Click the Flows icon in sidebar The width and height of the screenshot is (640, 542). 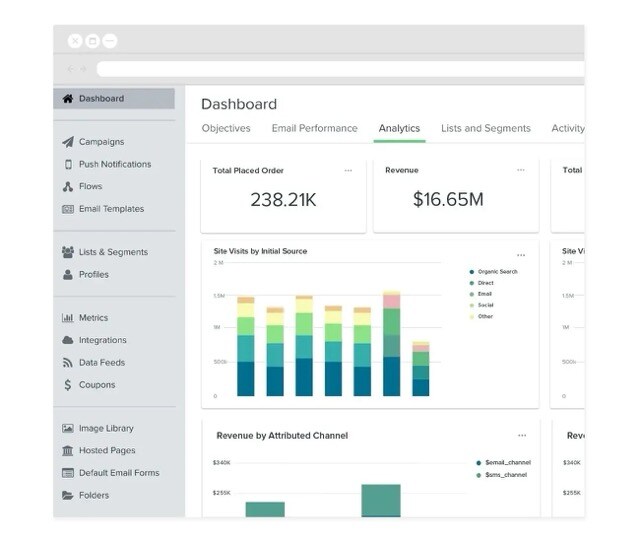(x=68, y=187)
